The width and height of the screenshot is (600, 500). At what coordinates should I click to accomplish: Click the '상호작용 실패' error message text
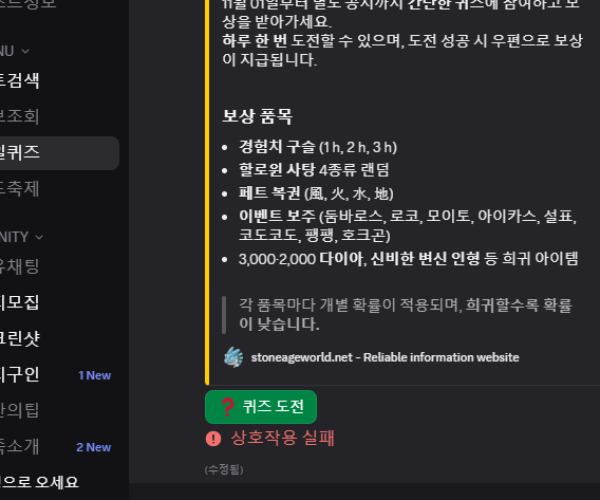pyautogui.click(x=282, y=438)
